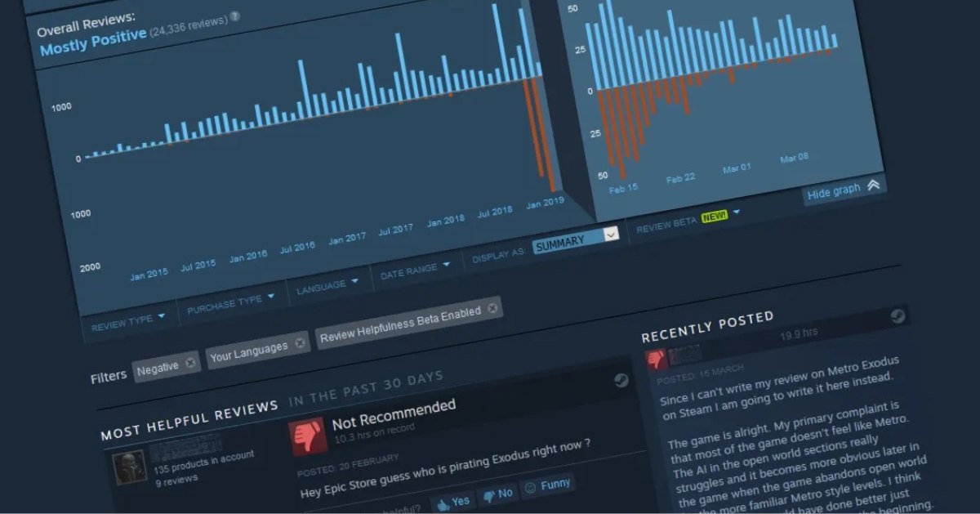Open the Review Type dropdown
The image size is (980, 514).
pos(128,320)
